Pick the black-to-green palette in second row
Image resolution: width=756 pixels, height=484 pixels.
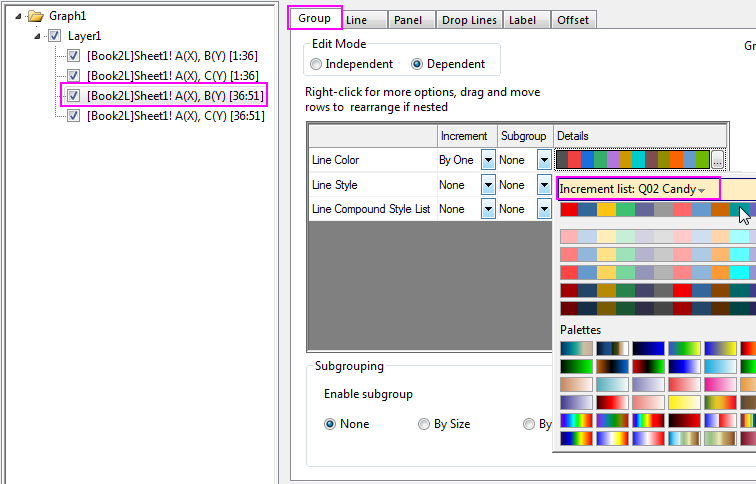click(576, 366)
